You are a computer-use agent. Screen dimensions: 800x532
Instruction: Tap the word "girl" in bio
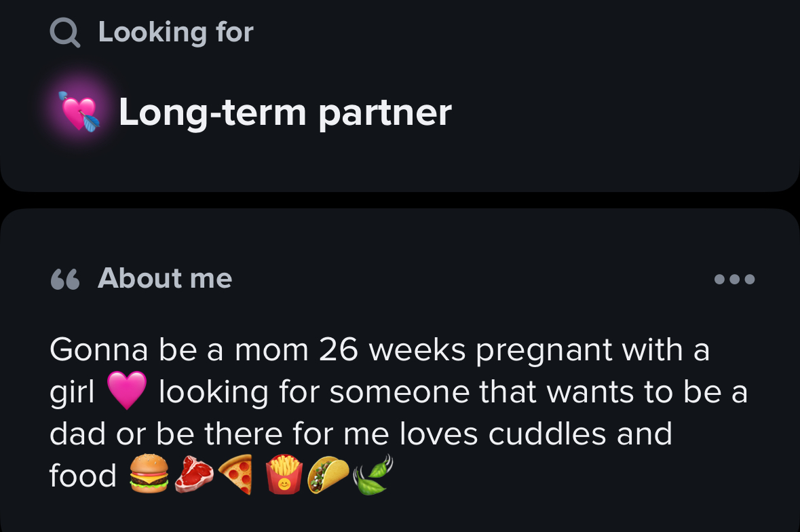72,394
